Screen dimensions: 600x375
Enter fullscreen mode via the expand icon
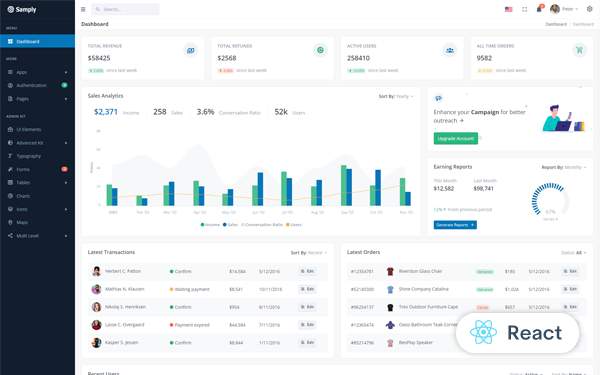point(525,9)
